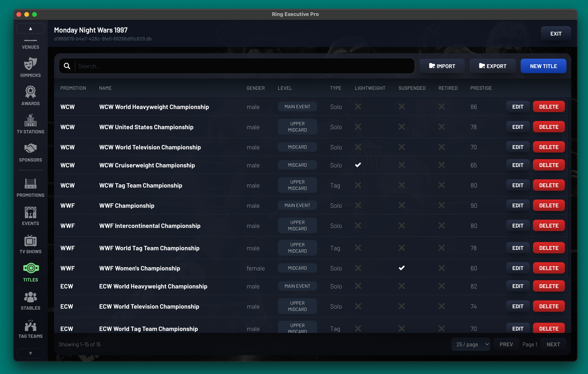Go to the Prev page
Viewport: 588px width, 374px height.
pos(506,344)
